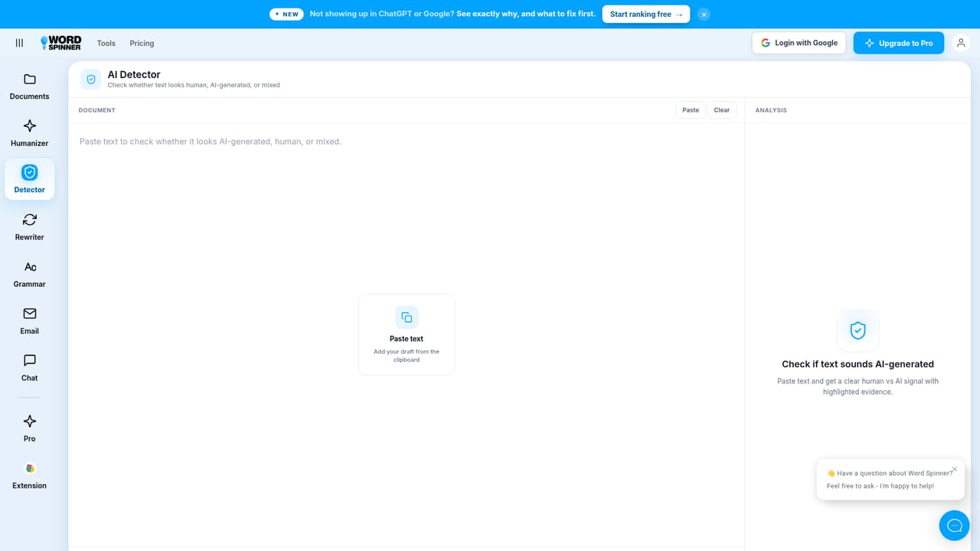Open the Email envelope icon

pyautogui.click(x=29, y=314)
